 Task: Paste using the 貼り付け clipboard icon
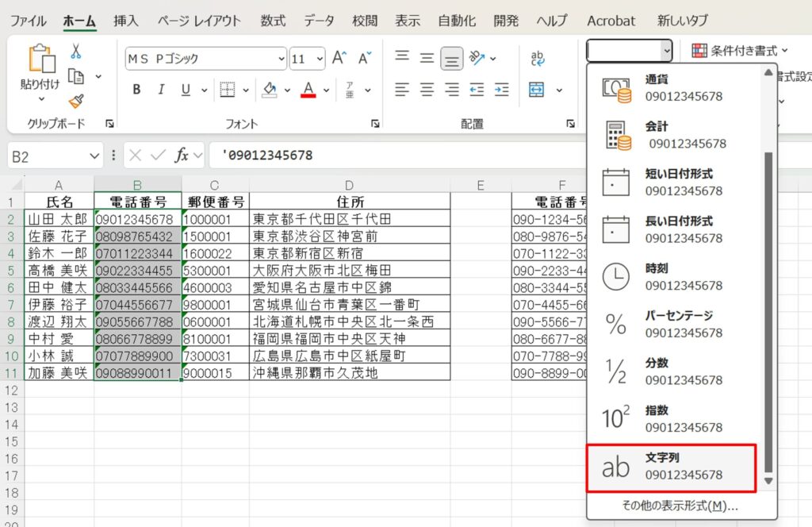[x=41, y=58]
